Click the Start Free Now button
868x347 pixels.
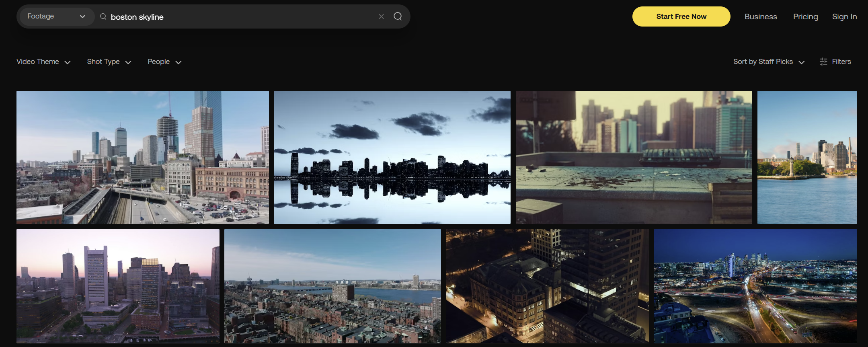(x=681, y=16)
